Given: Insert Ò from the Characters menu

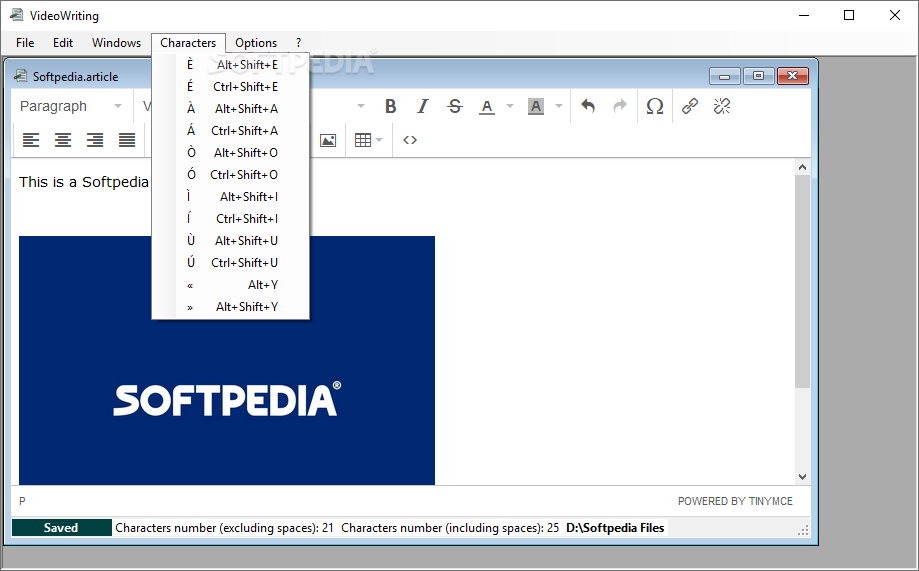Looking at the screenshot, I should tap(231, 152).
